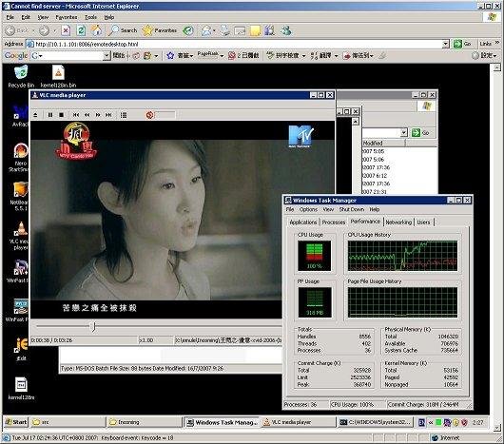The height and width of the screenshot is (444, 504).
Task: Click up arrow of IE vertical scrollbar
Action: click(x=497, y=68)
